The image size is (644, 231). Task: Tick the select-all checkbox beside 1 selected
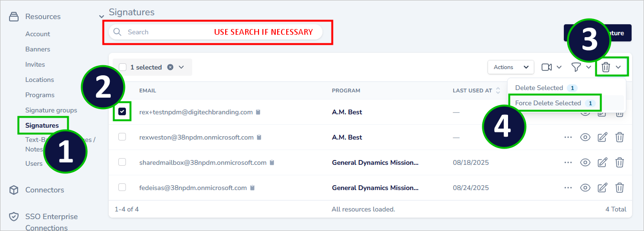(x=123, y=67)
